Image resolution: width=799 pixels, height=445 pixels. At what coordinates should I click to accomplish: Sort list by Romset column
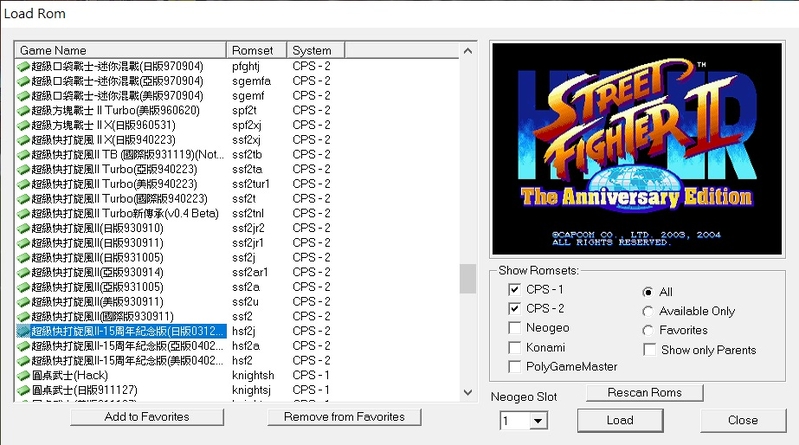click(x=256, y=50)
